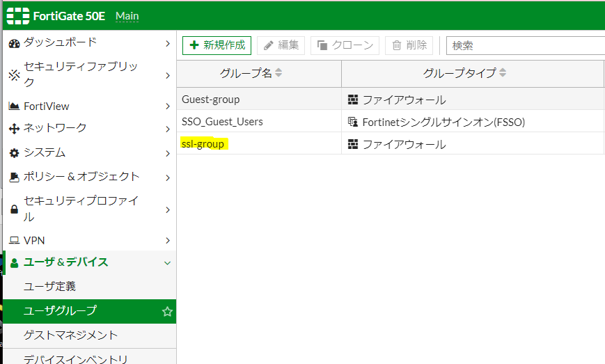Click the グループタイプ column header

(x=473, y=73)
